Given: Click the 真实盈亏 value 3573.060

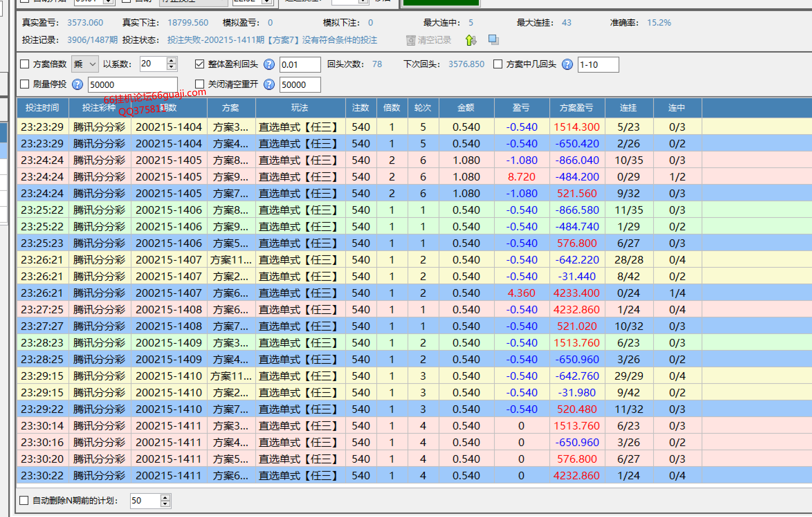Looking at the screenshot, I should [85, 23].
